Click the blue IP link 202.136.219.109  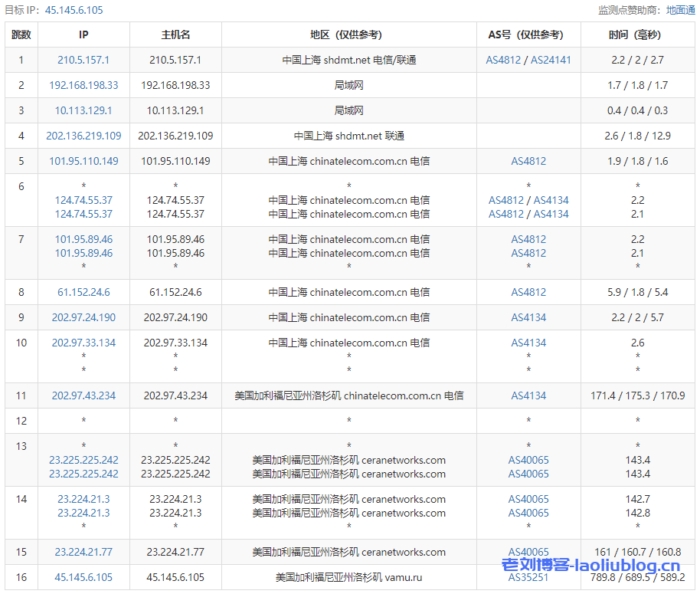pyautogui.click(x=83, y=136)
